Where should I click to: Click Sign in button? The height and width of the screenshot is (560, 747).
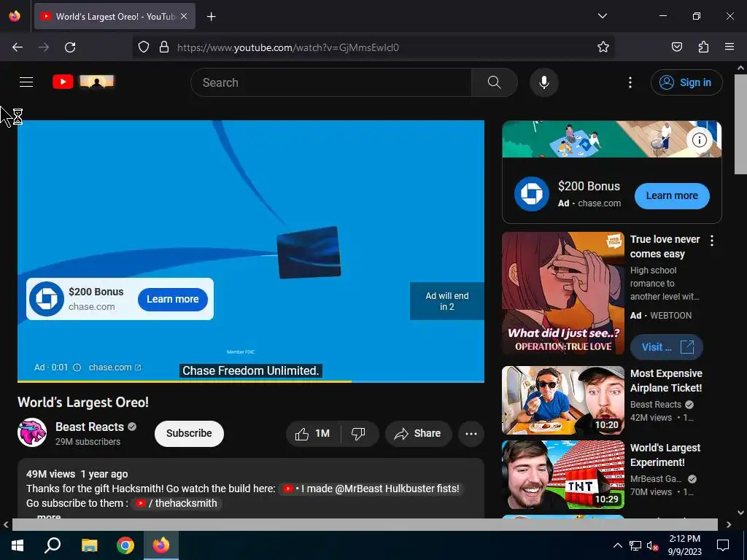pos(686,82)
